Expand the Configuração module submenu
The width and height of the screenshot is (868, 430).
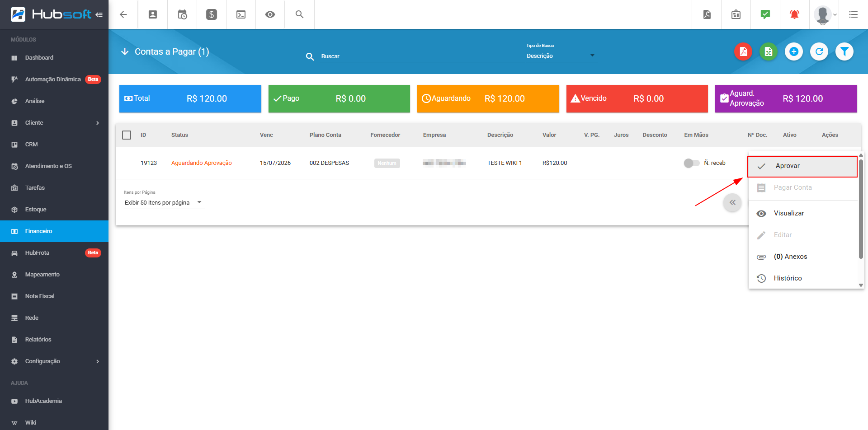pos(98,361)
